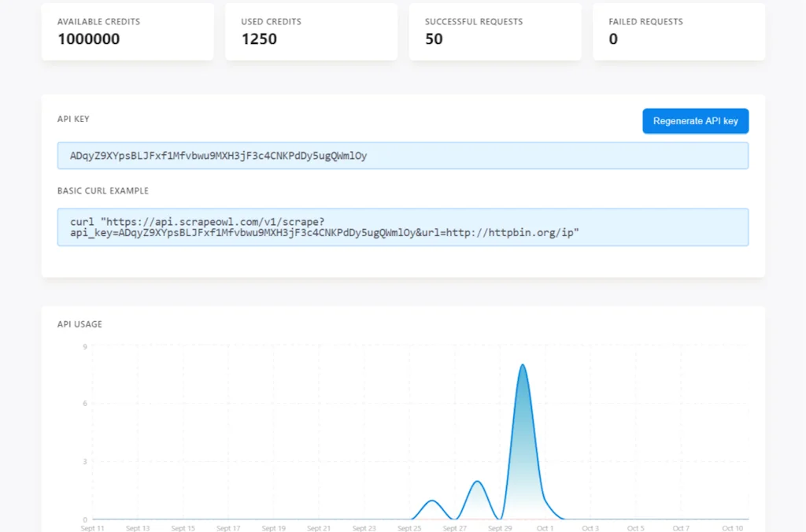Click the medium peak near Sept 27
The width and height of the screenshot is (806, 532).
pos(477,482)
